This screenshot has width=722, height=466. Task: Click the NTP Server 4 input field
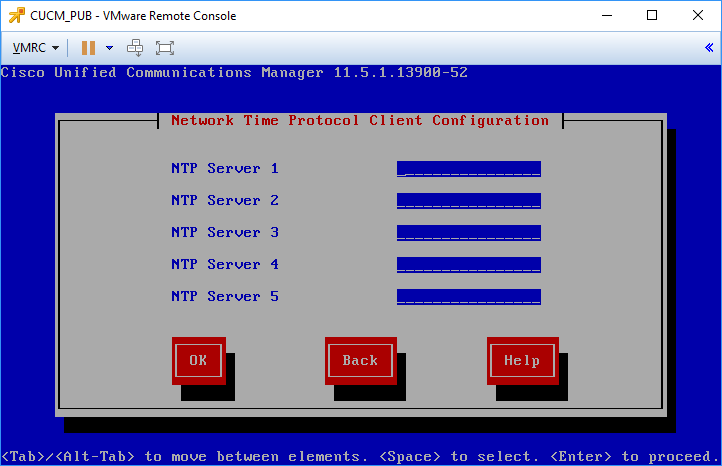tap(469, 265)
